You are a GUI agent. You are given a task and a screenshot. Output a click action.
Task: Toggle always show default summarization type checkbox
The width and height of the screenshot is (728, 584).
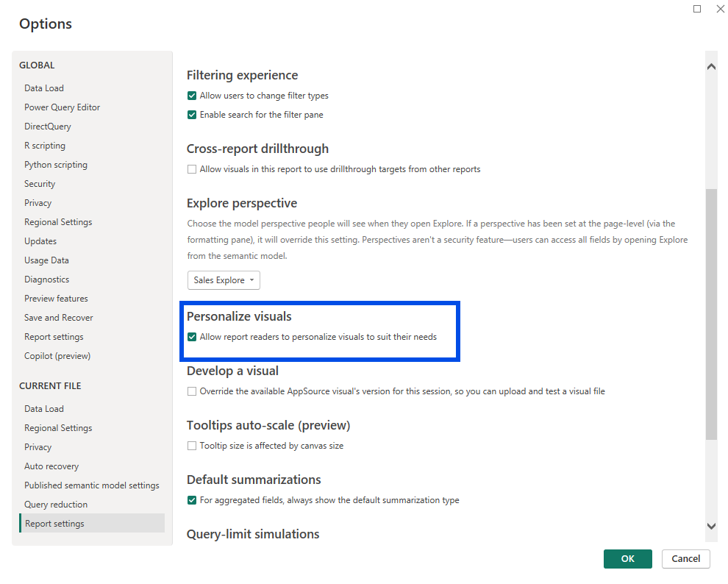click(192, 500)
